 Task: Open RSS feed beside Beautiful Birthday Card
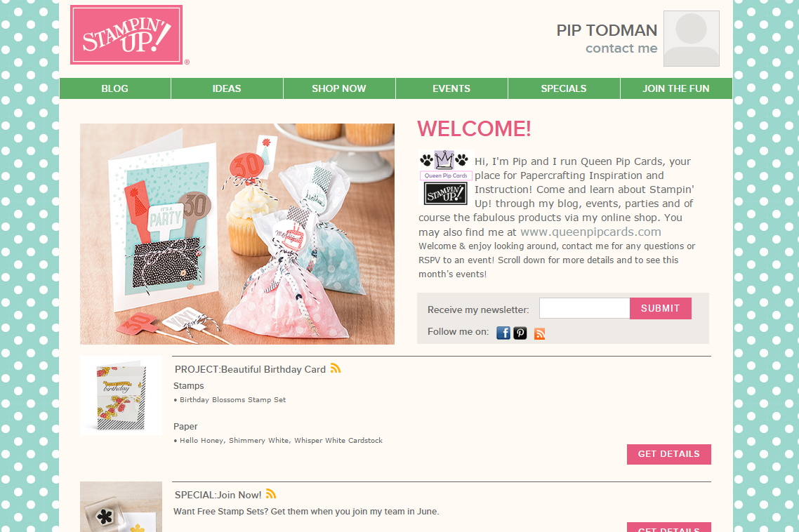tap(336, 368)
